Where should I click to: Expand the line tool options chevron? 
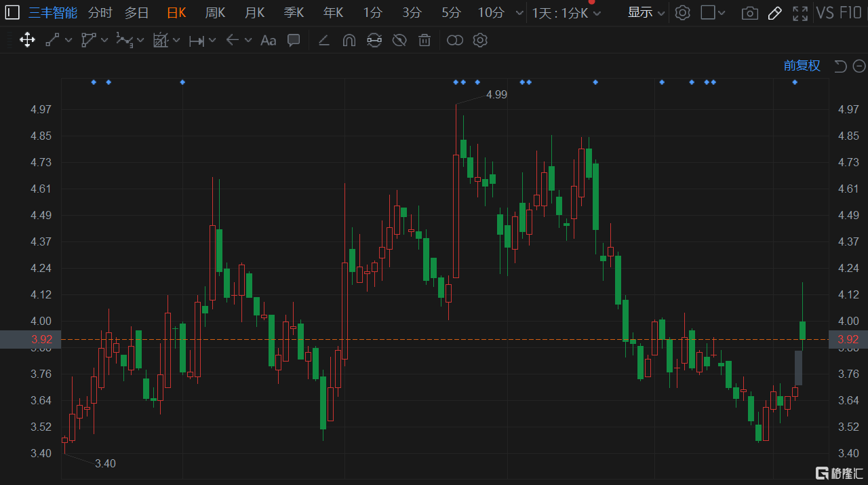(68, 40)
